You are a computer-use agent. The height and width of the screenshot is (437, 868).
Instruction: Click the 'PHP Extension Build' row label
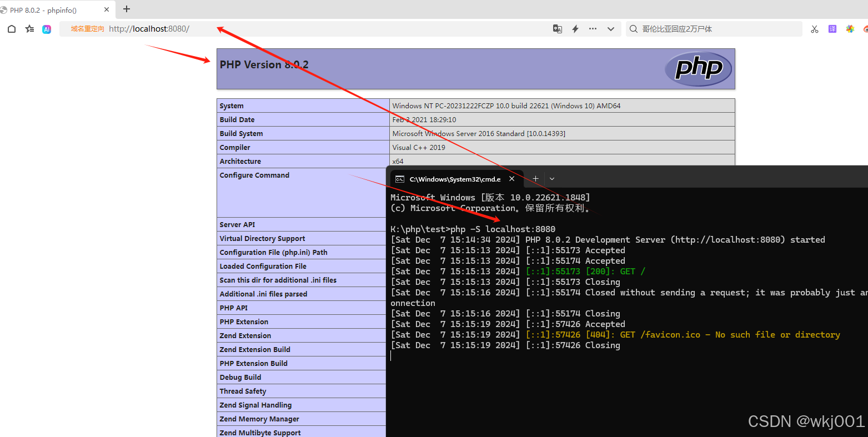[253, 364]
